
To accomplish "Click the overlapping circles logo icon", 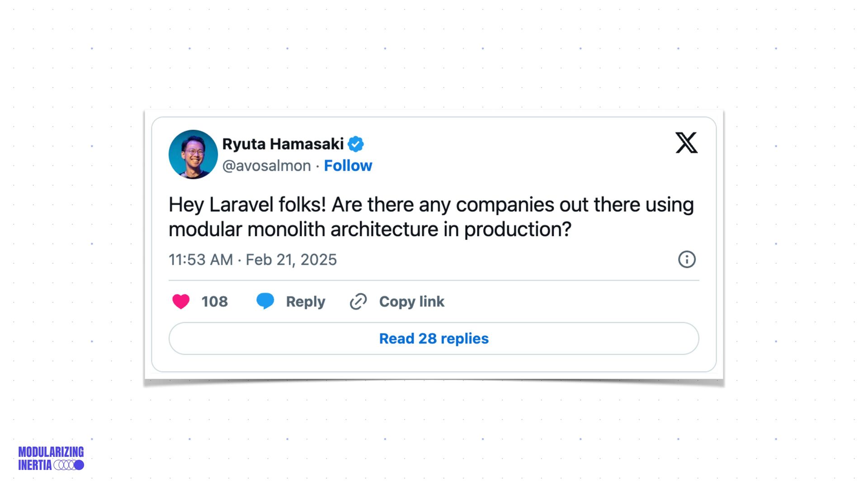I will [x=69, y=465].
